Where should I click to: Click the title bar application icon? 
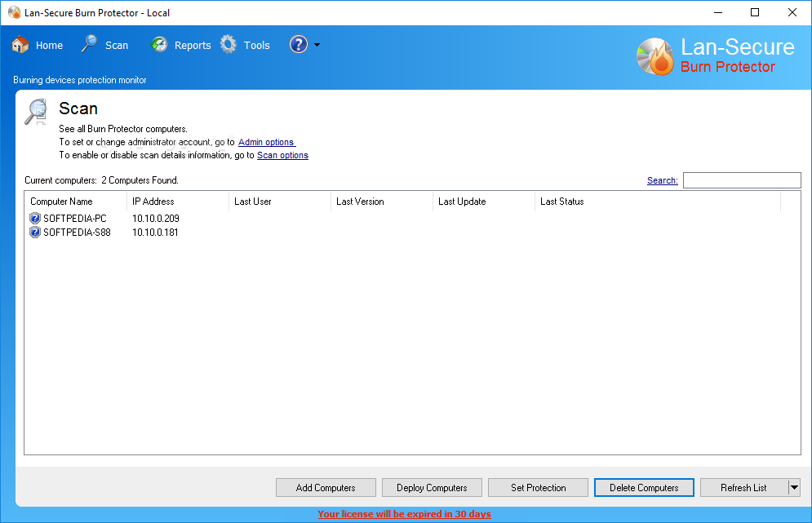14,12
